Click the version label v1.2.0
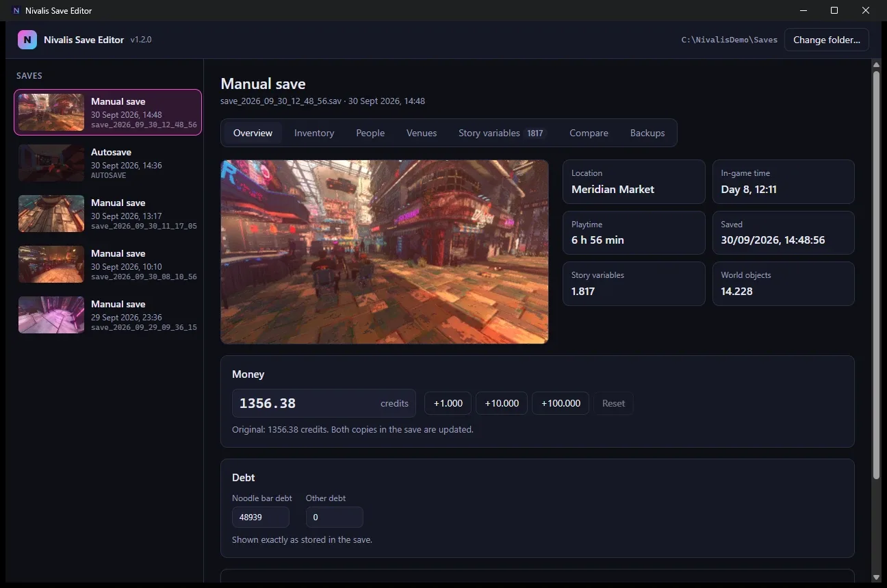 click(141, 40)
